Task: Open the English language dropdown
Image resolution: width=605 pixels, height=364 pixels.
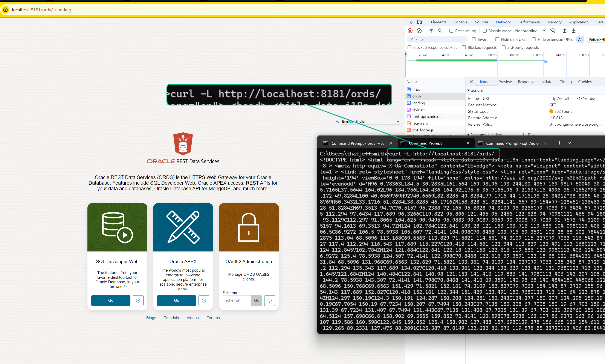Action: click(370, 121)
